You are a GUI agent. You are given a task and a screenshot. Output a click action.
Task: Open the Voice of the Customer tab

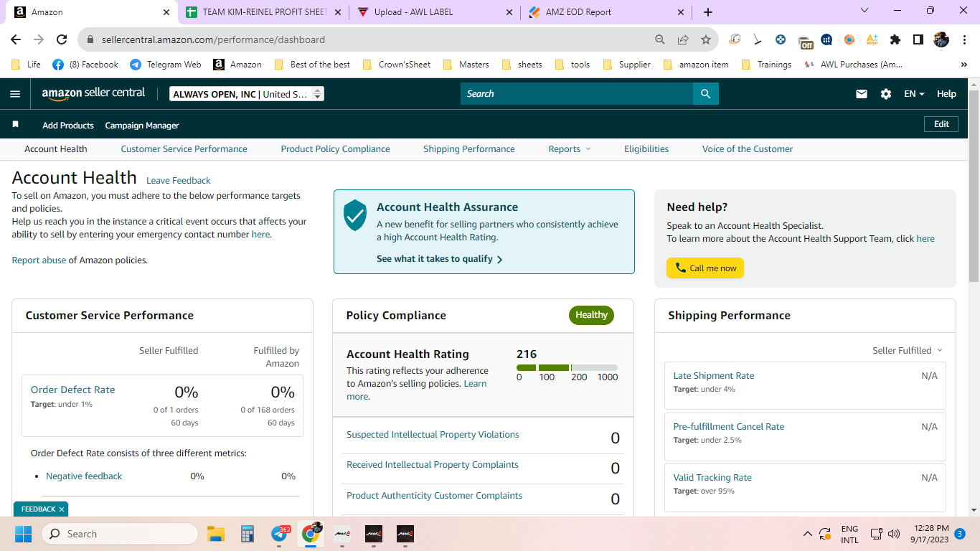click(748, 149)
